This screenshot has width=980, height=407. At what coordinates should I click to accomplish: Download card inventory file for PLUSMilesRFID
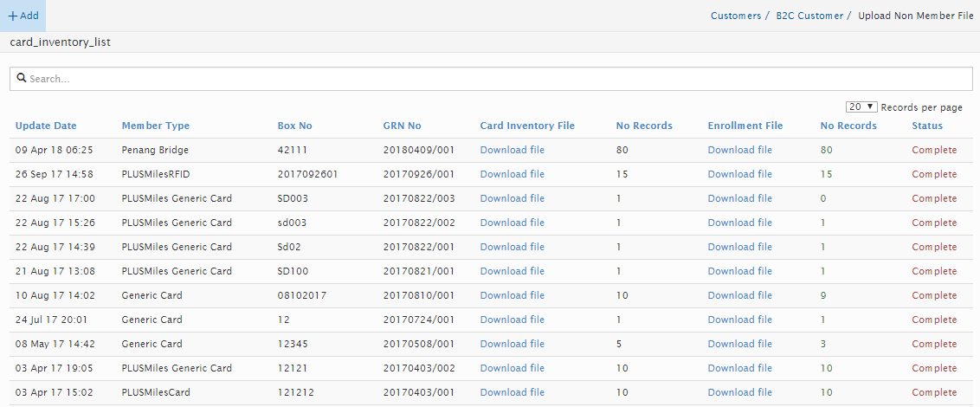tap(512, 174)
